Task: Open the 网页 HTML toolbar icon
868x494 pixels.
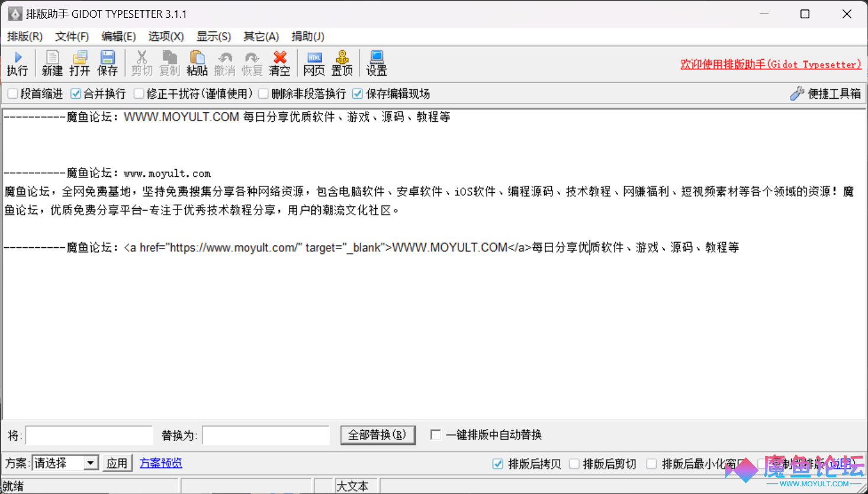Action: click(314, 63)
